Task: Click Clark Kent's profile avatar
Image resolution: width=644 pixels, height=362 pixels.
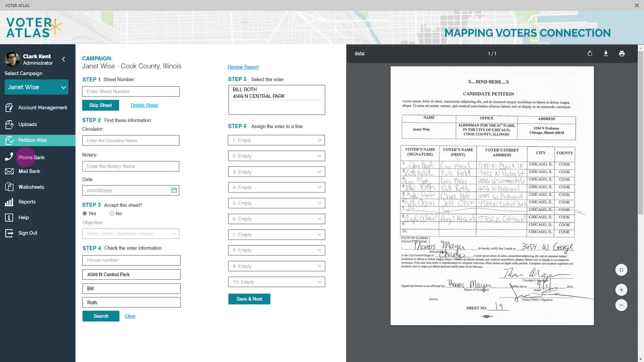Action: (x=12, y=60)
